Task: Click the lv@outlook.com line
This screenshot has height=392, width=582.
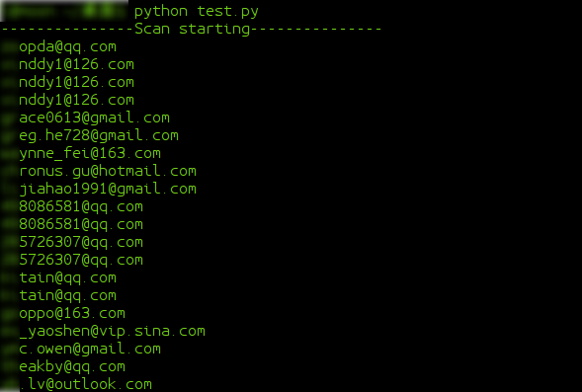Action: tap(85, 384)
